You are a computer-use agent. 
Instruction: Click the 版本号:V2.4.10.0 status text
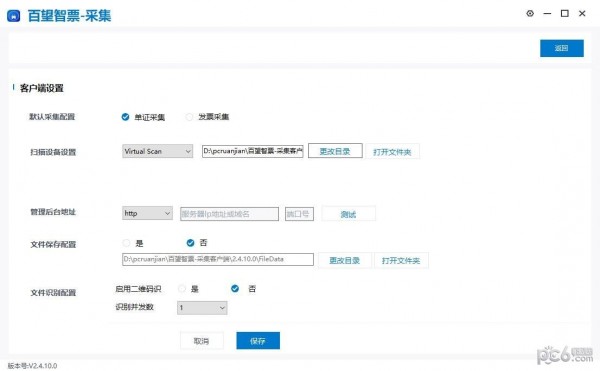point(32,366)
